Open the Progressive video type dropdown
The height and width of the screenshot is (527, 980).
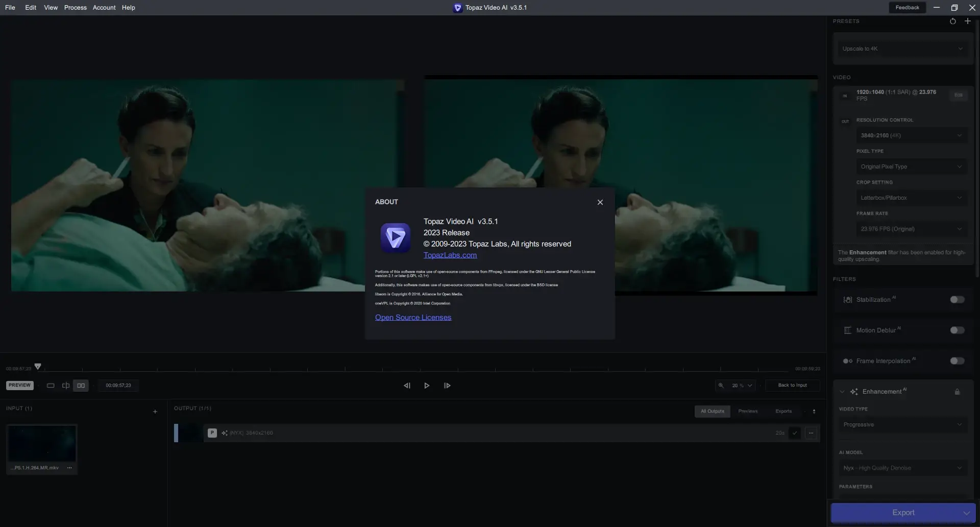click(x=902, y=425)
